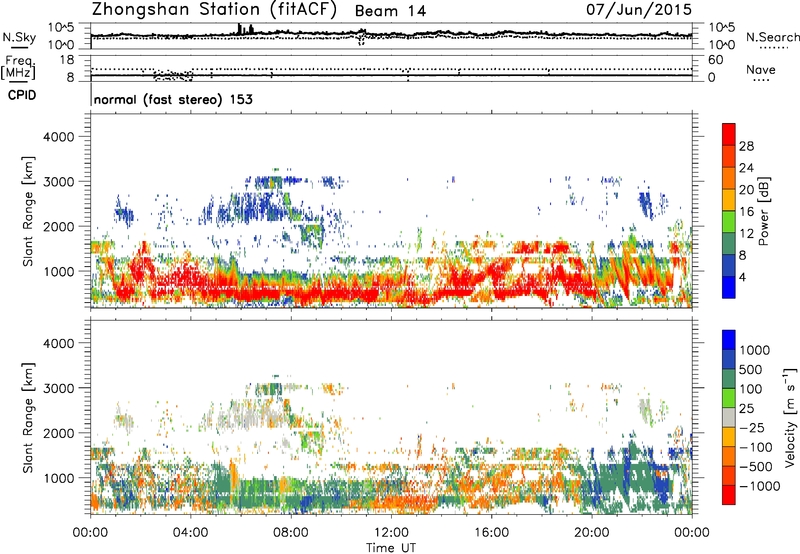Click the red bottom segment of velocity colorbar

[729, 495]
